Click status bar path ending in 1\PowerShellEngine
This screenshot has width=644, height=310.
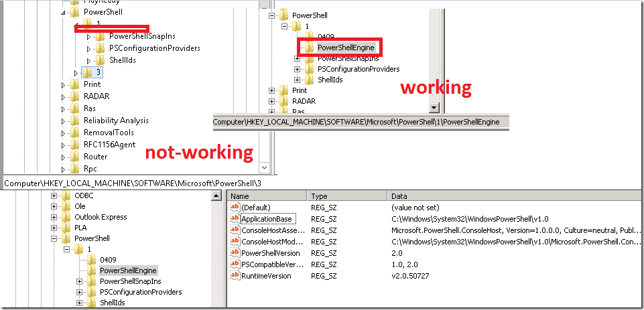click(357, 122)
